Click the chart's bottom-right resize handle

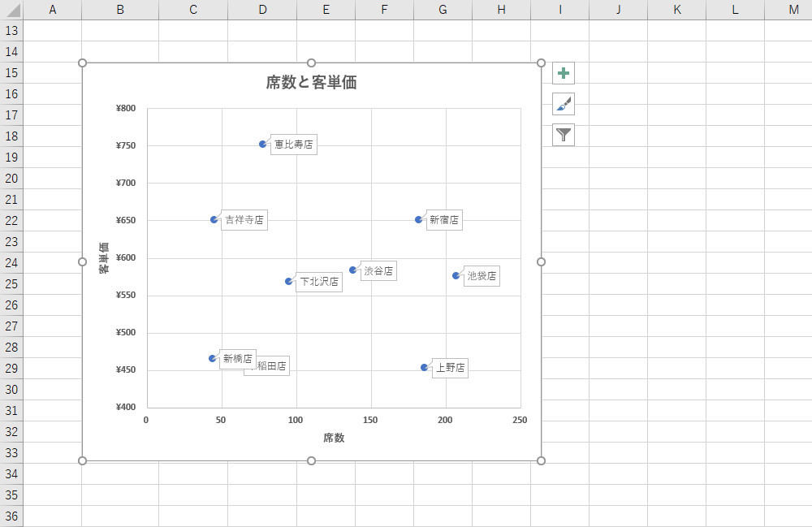point(541,460)
